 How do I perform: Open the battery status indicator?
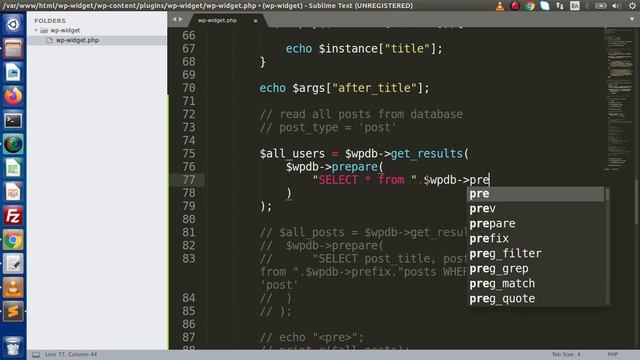click(x=600, y=6)
